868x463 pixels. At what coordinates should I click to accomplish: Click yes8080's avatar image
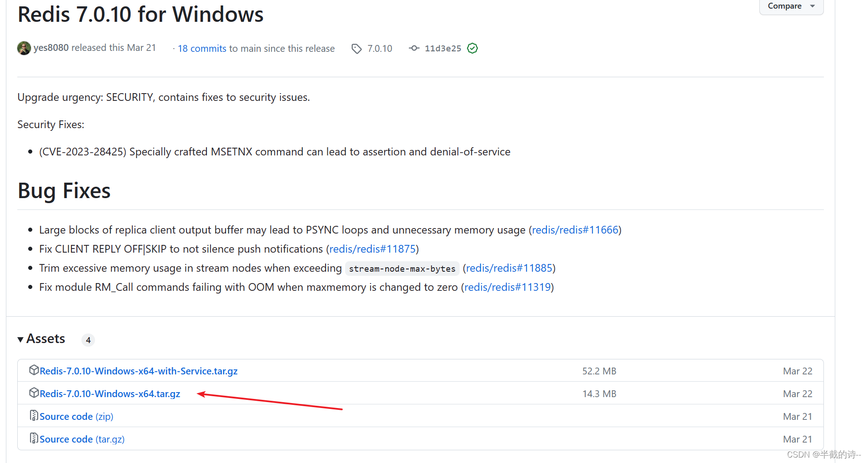24,48
